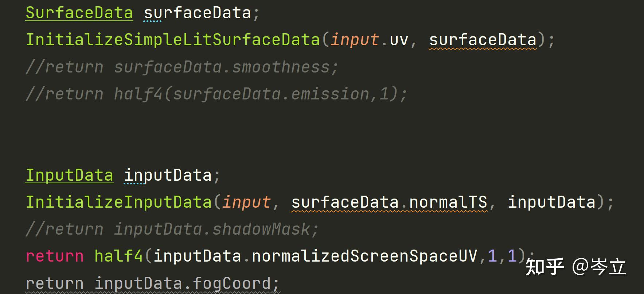The width and height of the screenshot is (644, 294).
Task: Click the input.uv argument
Action: pos(369,40)
